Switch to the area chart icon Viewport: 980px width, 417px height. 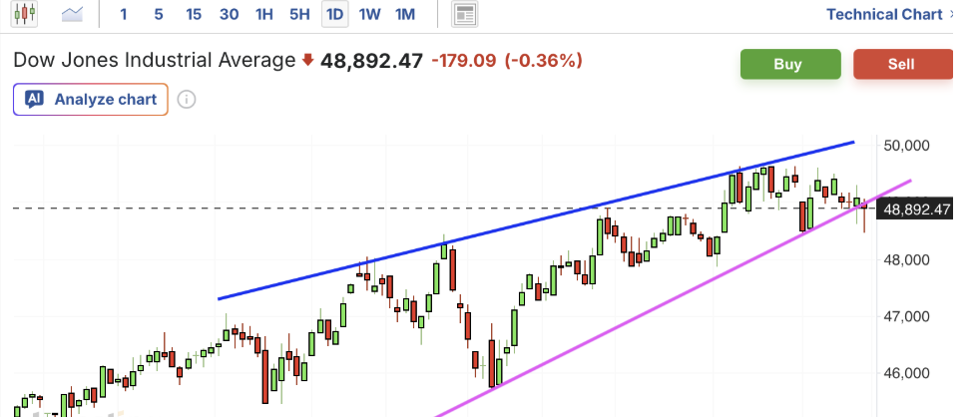tap(73, 14)
